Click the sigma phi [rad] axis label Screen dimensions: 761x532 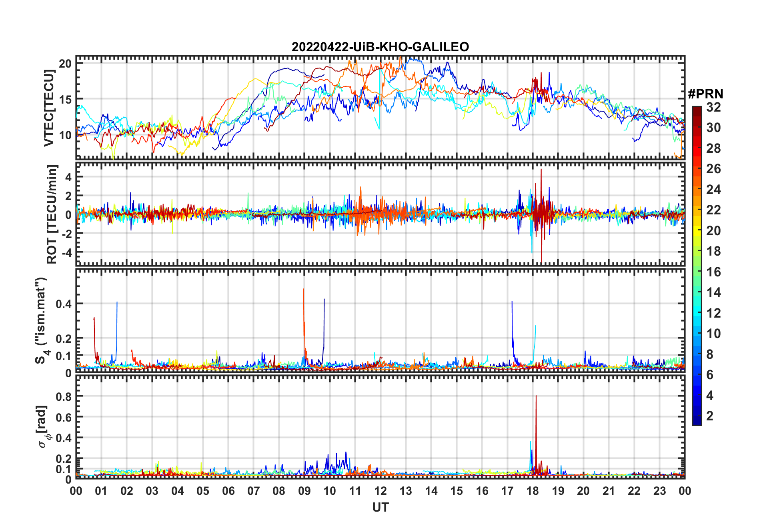coord(43,426)
